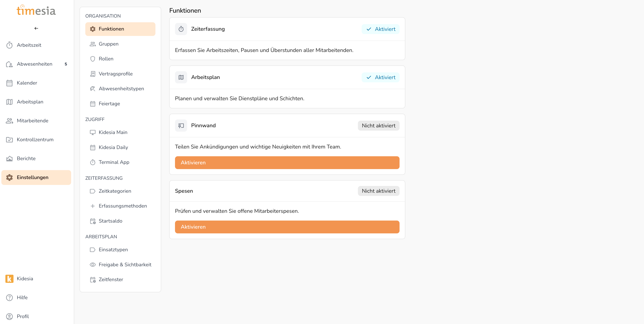The height and width of the screenshot is (324, 644).
Task: Click the Kidesia app icon
Action: click(9, 278)
